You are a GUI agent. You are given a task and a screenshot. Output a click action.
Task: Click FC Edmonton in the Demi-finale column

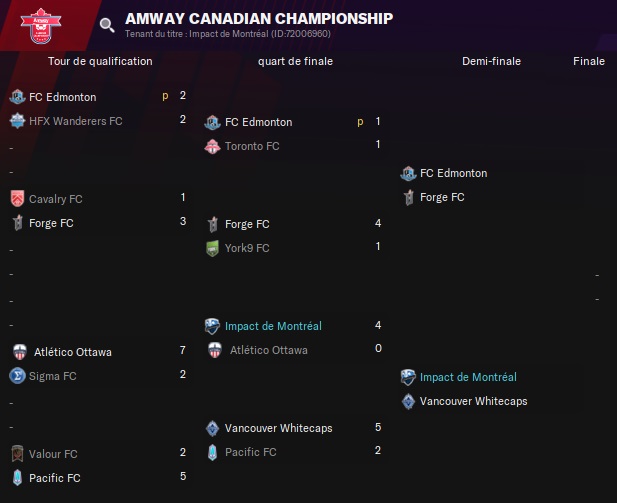[x=453, y=173]
